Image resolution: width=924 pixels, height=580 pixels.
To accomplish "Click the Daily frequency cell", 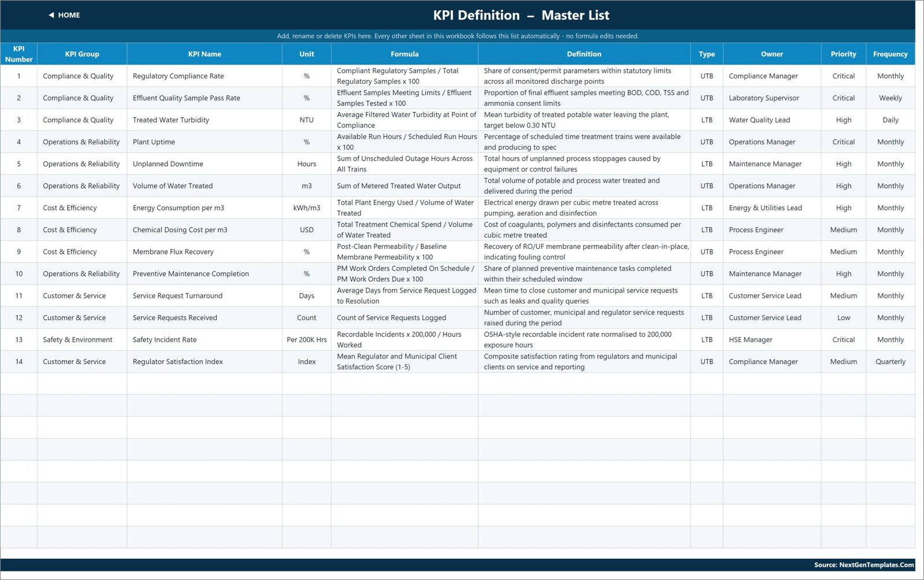I will tap(891, 120).
